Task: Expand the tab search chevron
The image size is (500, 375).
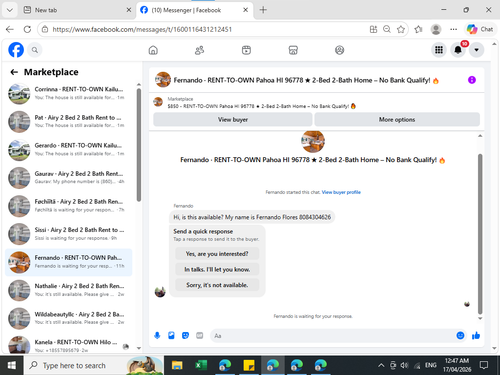Action: tap(10, 10)
